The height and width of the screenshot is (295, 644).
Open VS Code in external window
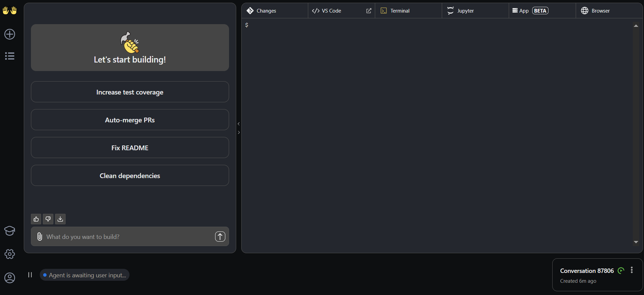(369, 11)
